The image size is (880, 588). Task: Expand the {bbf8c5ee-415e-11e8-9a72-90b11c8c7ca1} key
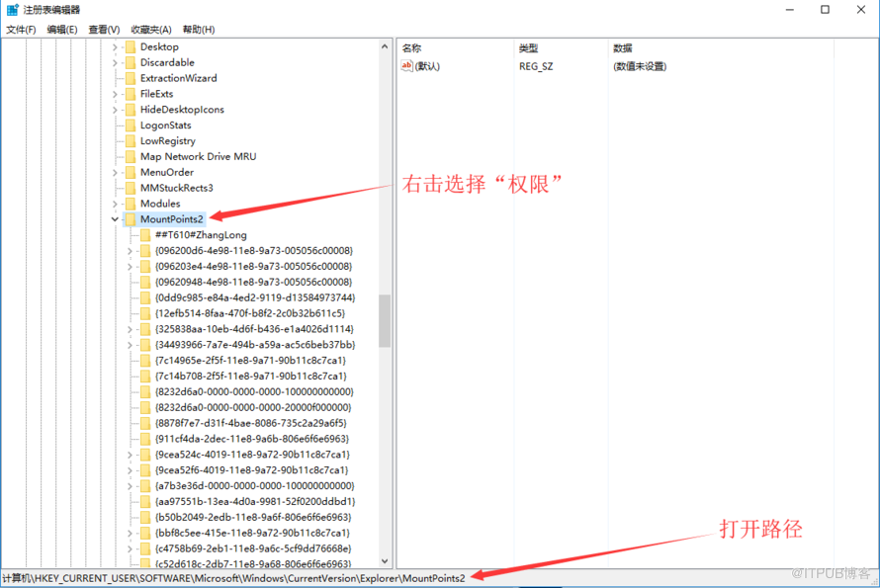[x=131, y=533]
